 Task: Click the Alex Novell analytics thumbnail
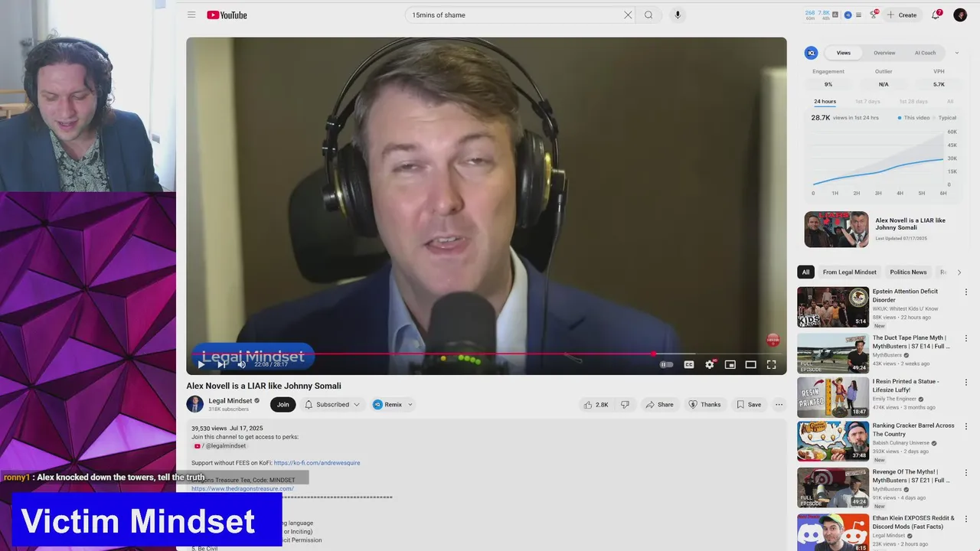click(x=836, y=229)
